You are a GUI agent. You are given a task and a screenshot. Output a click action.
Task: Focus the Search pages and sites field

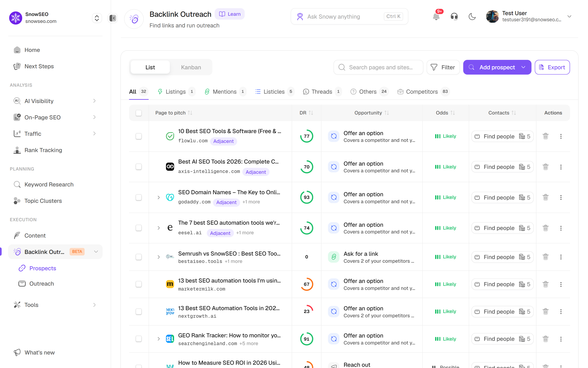378,67
